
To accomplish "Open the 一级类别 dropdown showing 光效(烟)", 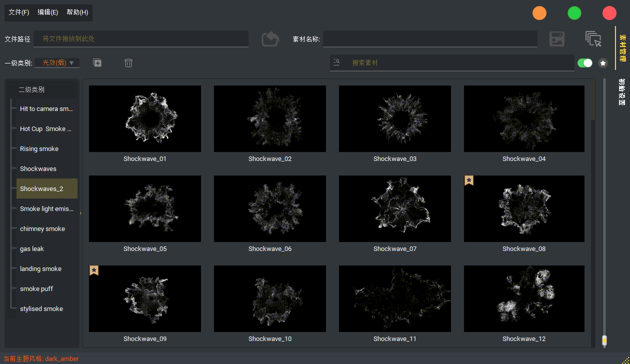I will pos(57,63).
